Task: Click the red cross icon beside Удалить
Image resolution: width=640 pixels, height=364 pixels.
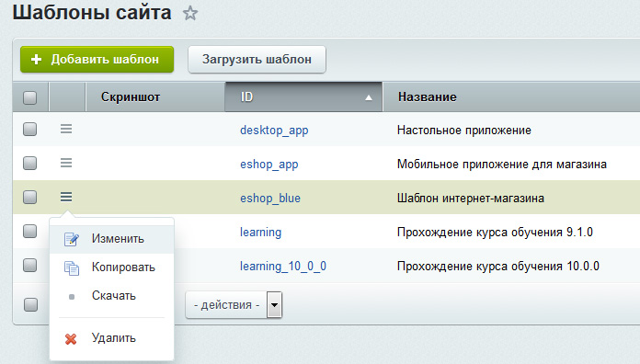Action: tap(71, 338)
